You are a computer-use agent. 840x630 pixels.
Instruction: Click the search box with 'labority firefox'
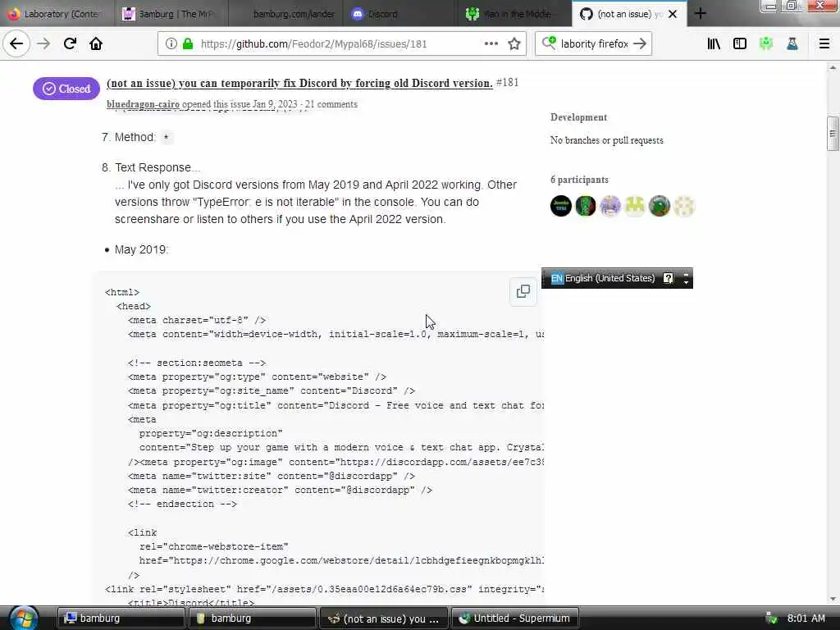point(594,44)
